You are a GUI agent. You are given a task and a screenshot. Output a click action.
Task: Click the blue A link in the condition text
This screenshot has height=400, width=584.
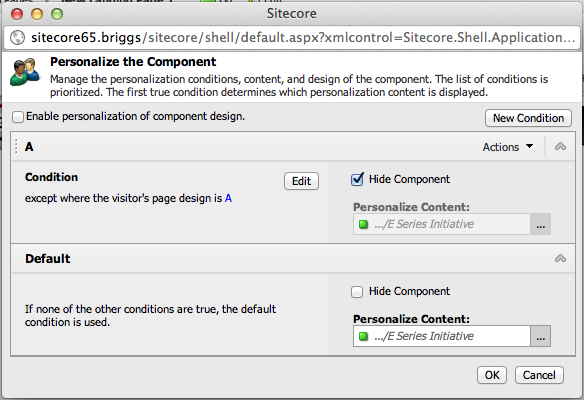[x=228, y=198]
